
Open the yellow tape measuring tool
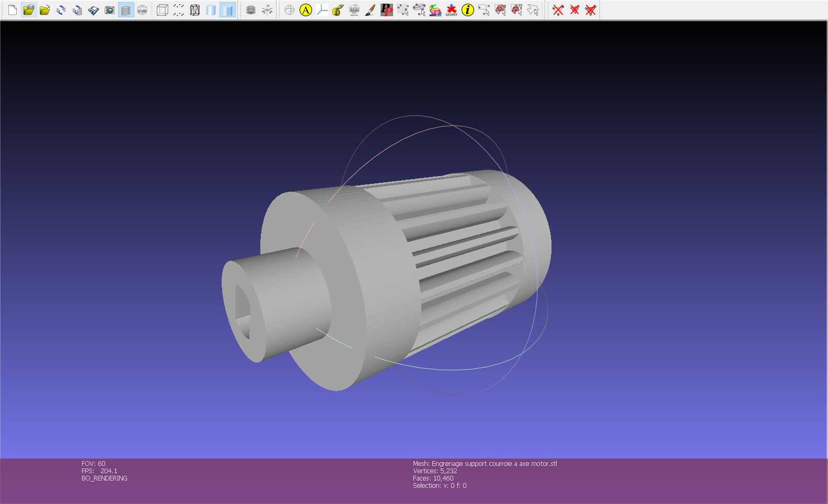[338, 10]
